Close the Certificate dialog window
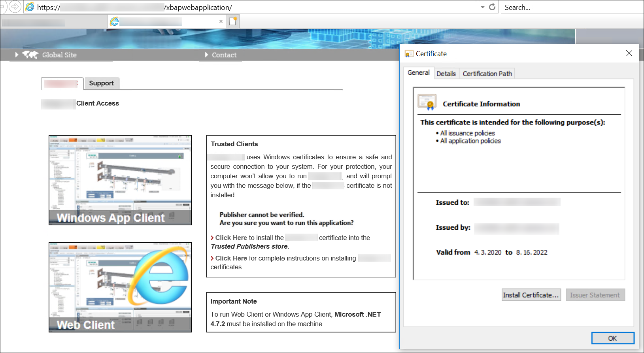The height and width of the screenshot is (353, 644). (x=629, y=53)
